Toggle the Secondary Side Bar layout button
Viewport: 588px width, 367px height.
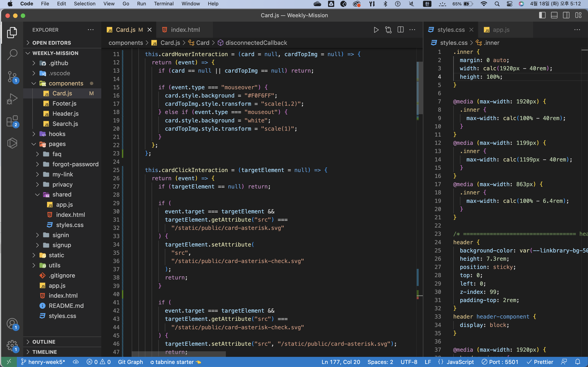[x=566, y=15]
